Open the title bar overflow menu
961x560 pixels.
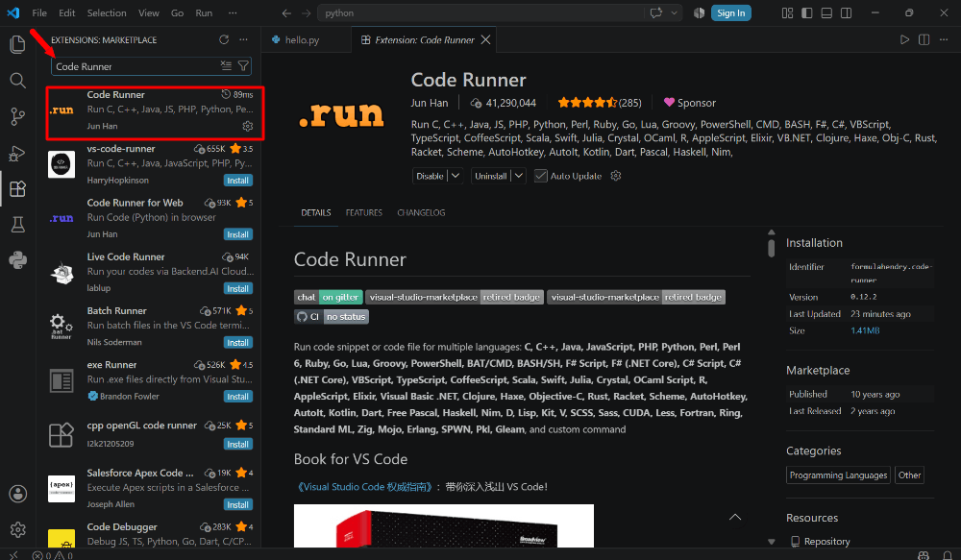tap(233, 12)
